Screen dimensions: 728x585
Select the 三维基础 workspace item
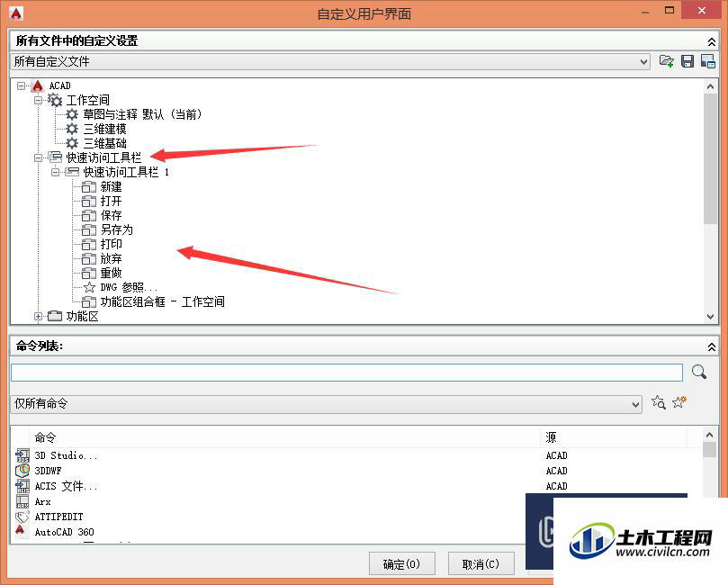tap(105, 143)
